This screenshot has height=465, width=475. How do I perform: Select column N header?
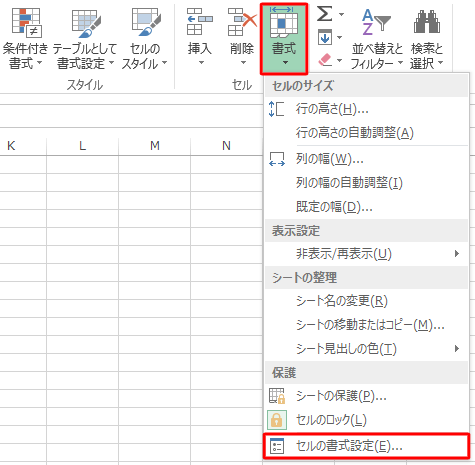(x=226, y=146)
